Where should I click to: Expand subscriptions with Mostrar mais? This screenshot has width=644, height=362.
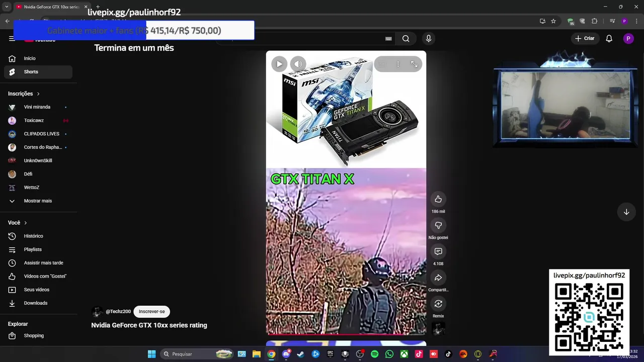38,201
